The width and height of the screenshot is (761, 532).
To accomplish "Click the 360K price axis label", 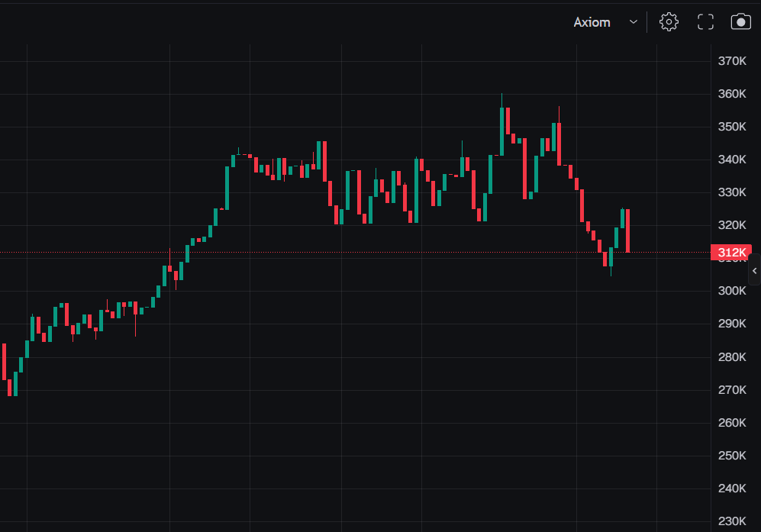I will click(732, 94).
